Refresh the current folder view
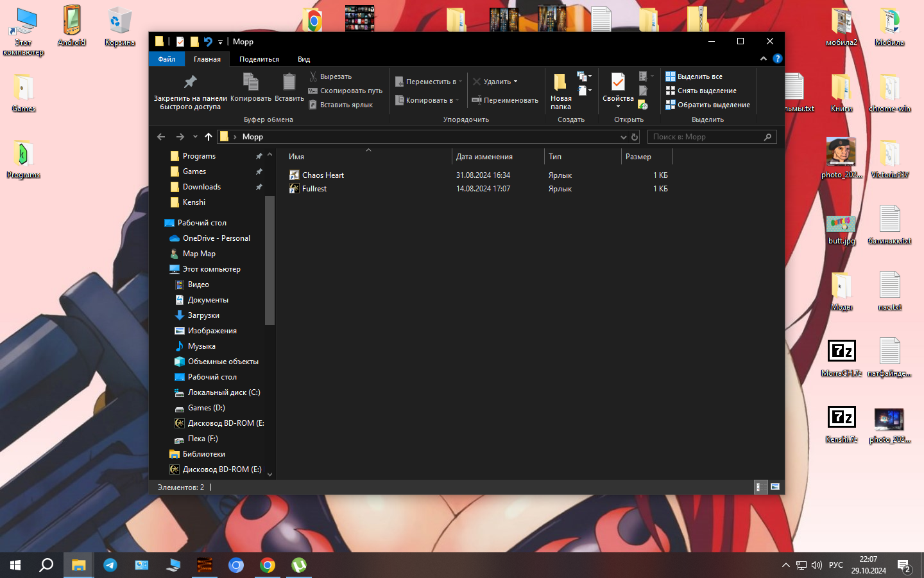924x578 pixels. [x=635, y=137]
